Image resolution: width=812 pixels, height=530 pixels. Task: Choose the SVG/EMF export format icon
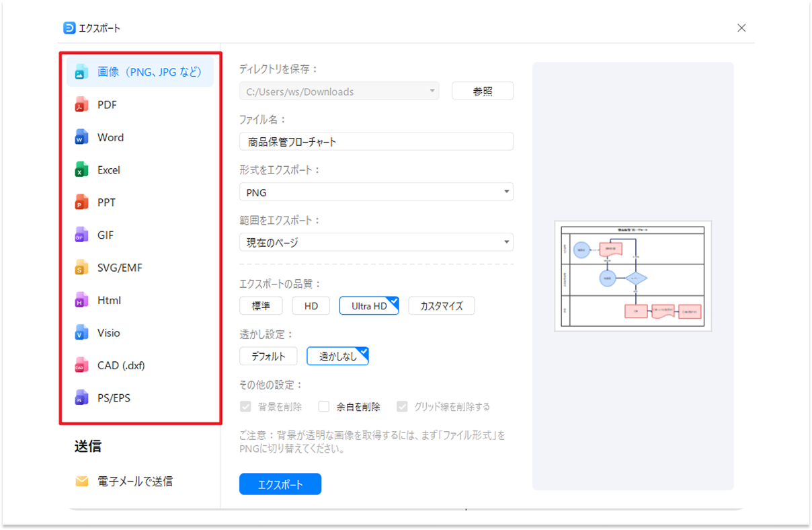pos(82,267)
